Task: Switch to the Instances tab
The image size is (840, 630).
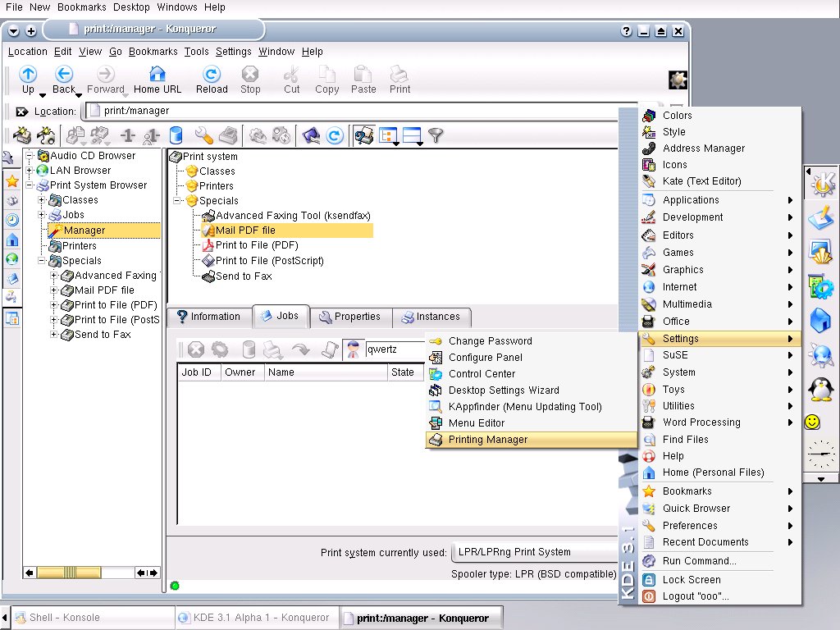Action: click(x=431, y=317)
